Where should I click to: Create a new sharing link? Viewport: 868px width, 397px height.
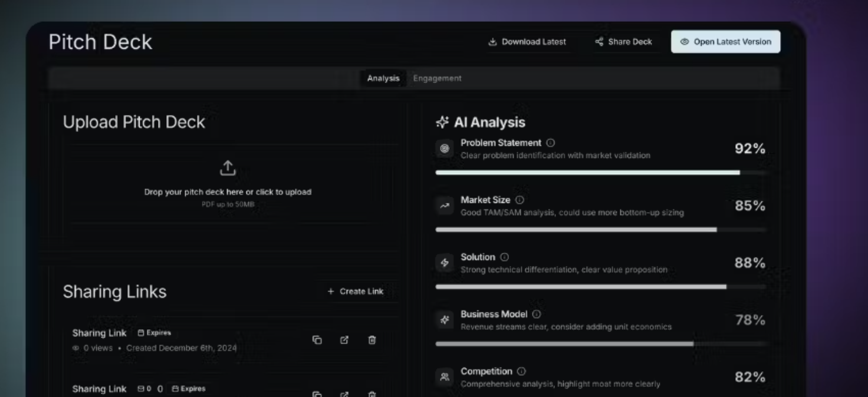(356, 292)
